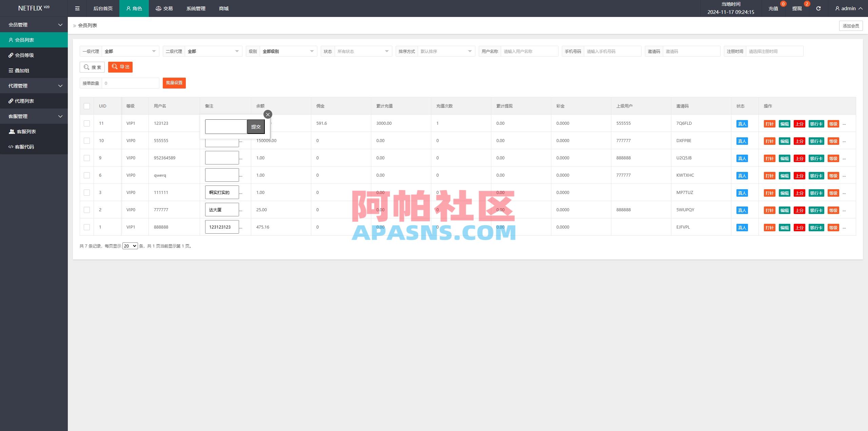Viewport: 868px width, 431px height.
Task: Toggle the 真人 status for user 888888
Action: 743,228
